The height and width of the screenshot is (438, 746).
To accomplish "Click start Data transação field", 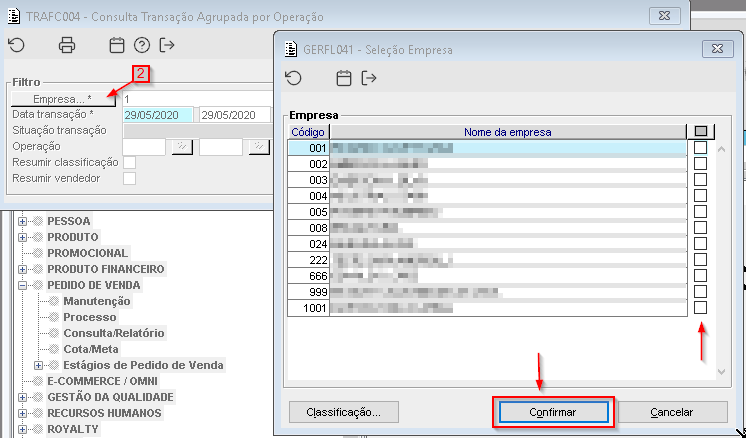I will tap(158, 115).
